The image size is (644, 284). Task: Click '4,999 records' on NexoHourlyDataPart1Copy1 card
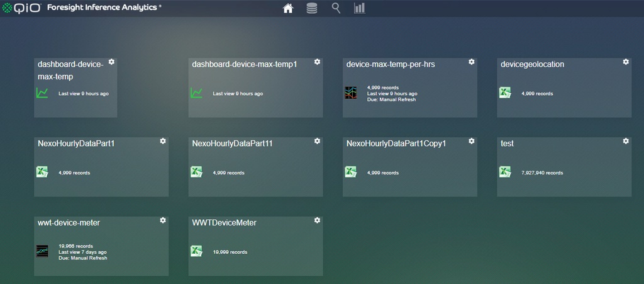[383, 173]
